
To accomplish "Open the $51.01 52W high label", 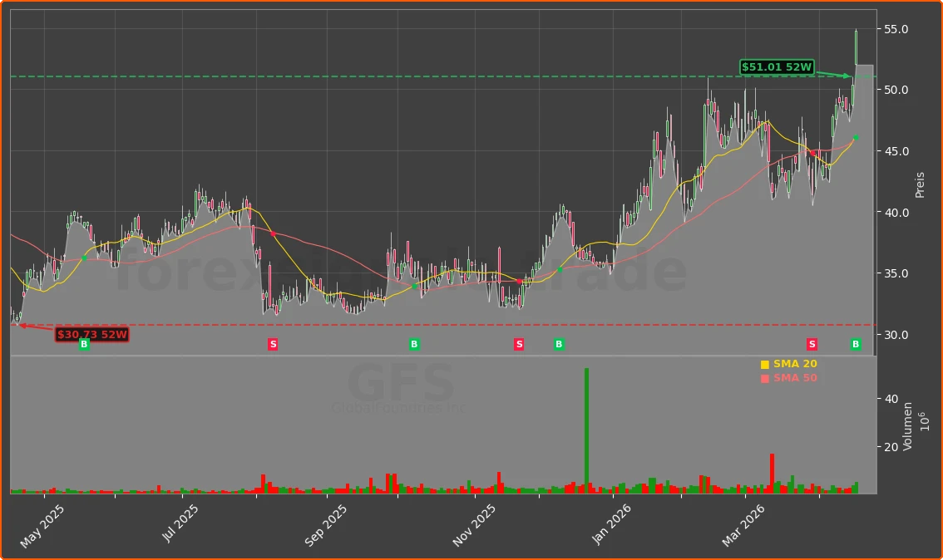I will click(777, 67).
